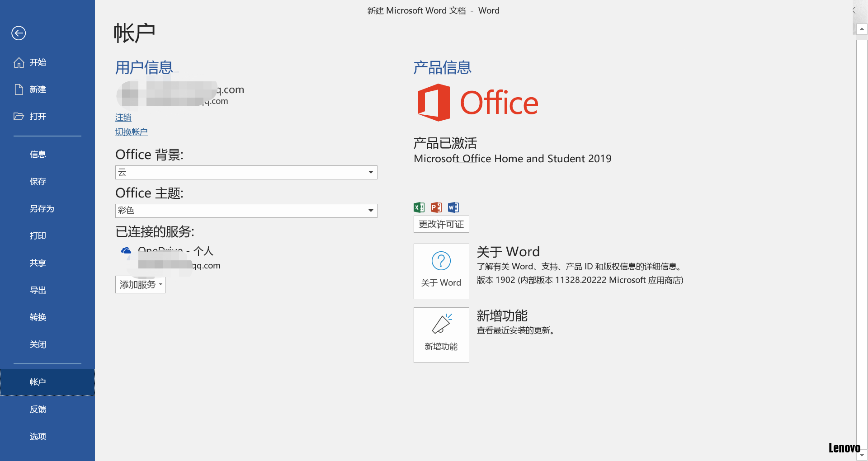868x461 pixels.
Task: Click the 新增功能 button label
Action: coord(441,347)
